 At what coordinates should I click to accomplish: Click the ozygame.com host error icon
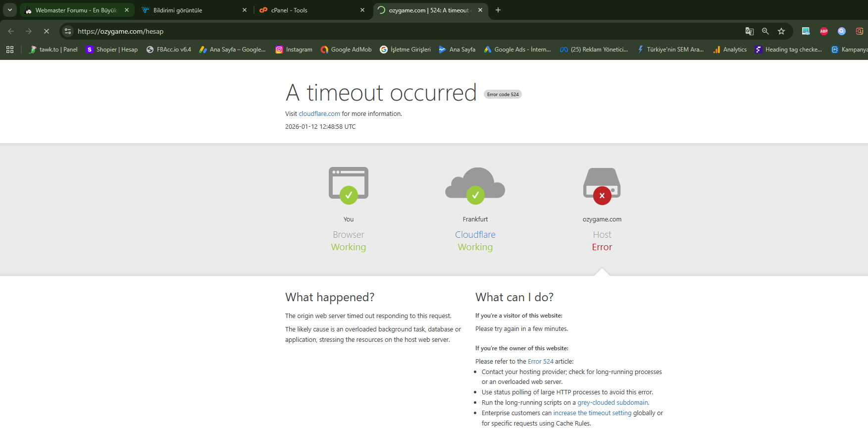(x=602, y=185)
